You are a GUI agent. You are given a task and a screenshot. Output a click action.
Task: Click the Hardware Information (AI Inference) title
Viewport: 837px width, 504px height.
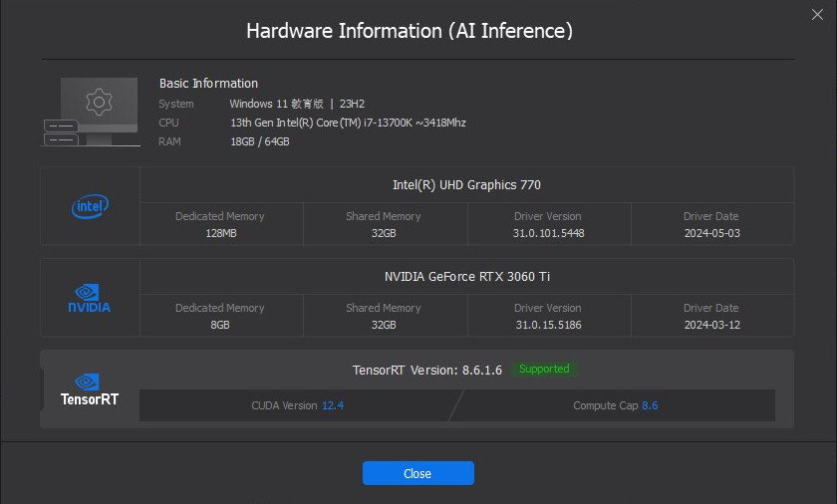point(410,31)
